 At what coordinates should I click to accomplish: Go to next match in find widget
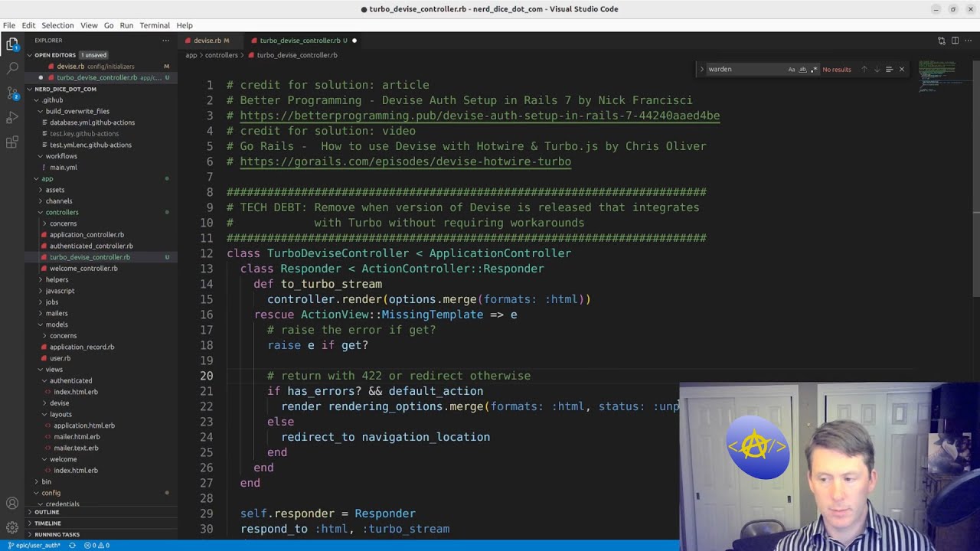(877, 69)
